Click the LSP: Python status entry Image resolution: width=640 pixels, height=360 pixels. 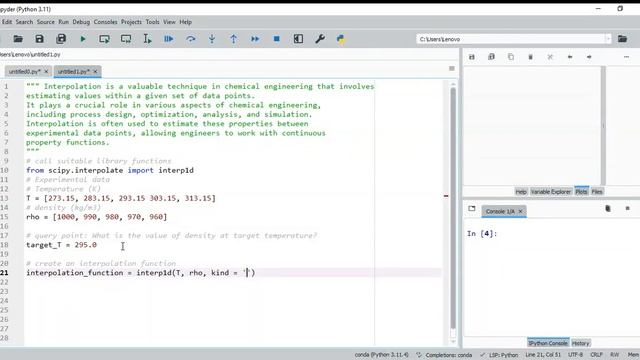[499, 355]
